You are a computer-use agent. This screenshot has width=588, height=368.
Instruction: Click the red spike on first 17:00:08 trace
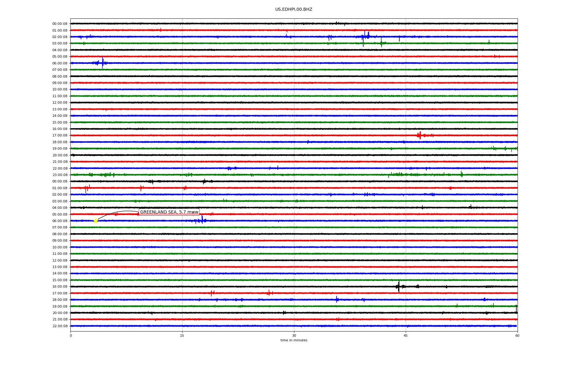(420, 135)
